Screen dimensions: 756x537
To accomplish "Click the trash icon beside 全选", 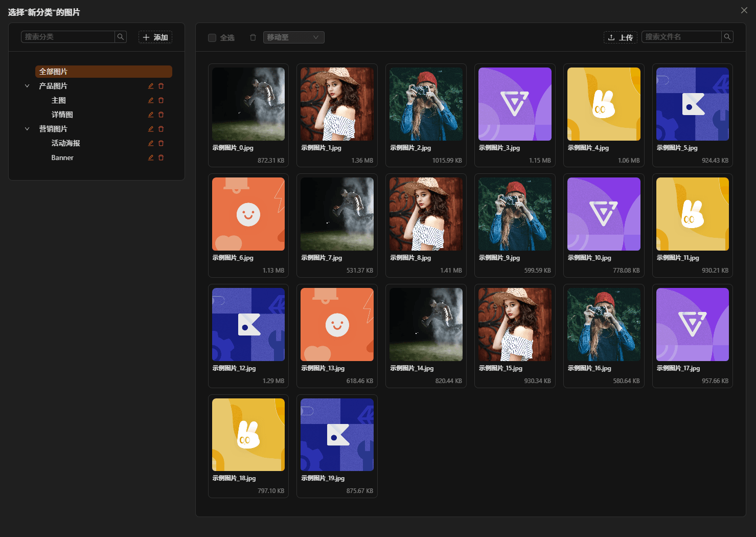I will pos(253,37).
